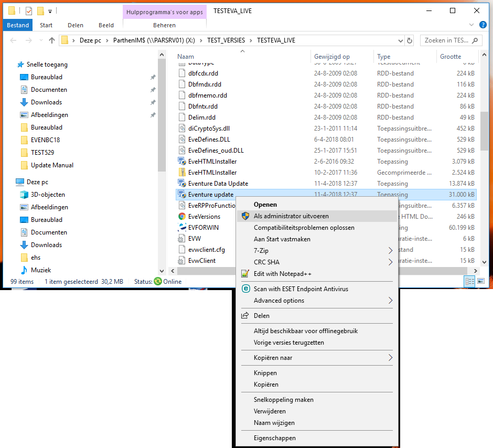The height and width of the screenshot is (448, 493).
Task: Choose Als administrator uitvoeren
Action: coord(291,216)
